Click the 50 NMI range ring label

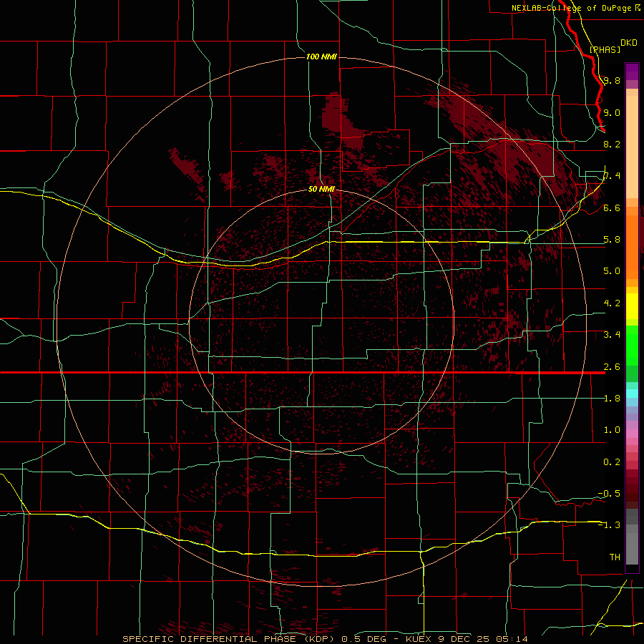tap(321, 190)
